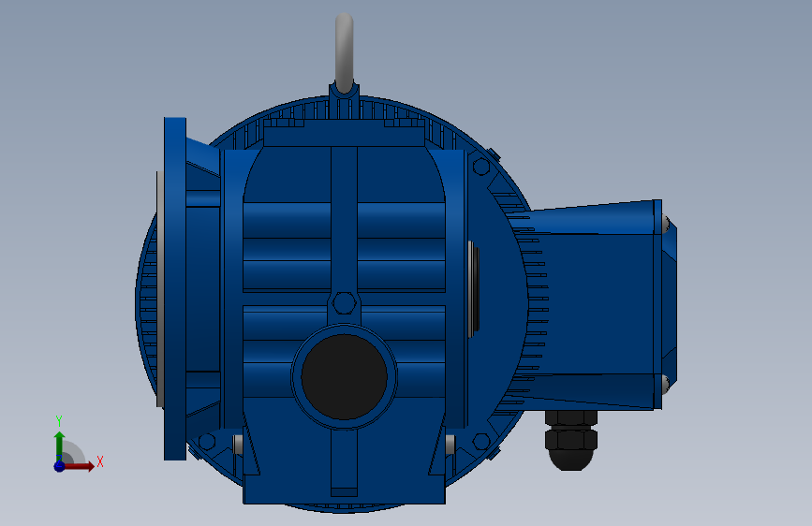Select the lower screw on terminal box cover
Viewport: 812px width, 526px height.
click(666, 385)
